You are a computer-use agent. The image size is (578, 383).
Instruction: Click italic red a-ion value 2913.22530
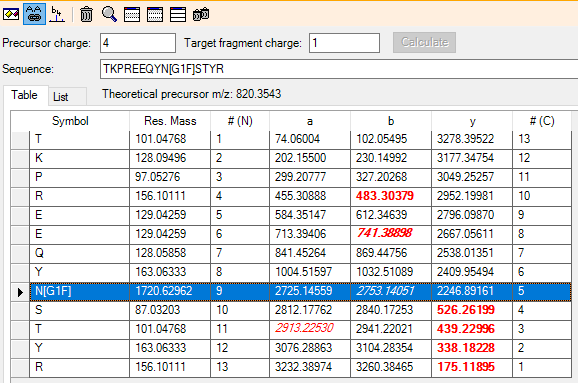coord(310,329)
